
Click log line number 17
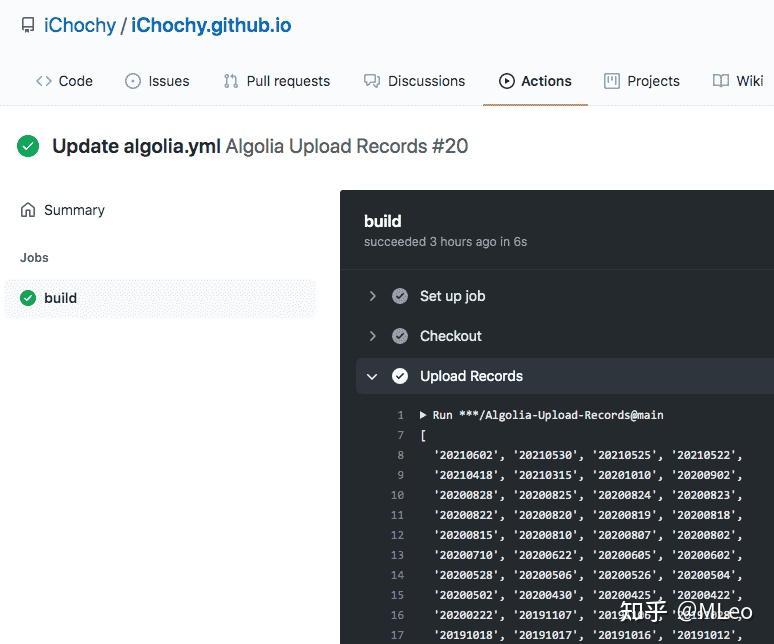(x=398, y=636)
